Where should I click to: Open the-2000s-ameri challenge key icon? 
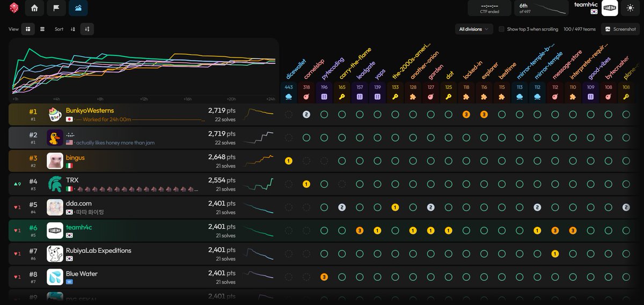[395, 97]
